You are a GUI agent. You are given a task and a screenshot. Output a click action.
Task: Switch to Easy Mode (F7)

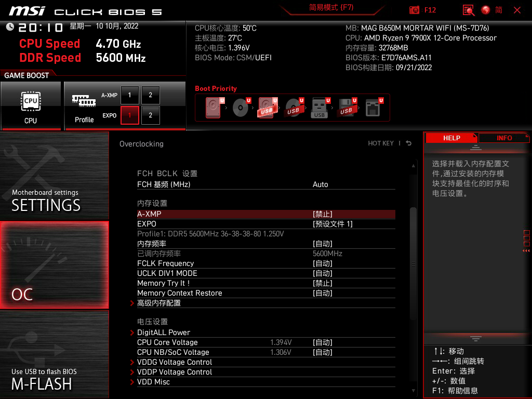[331, 7]
